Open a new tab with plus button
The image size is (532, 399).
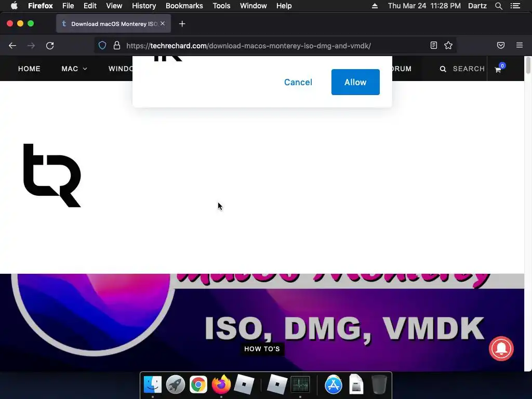[x=182, y=24]
